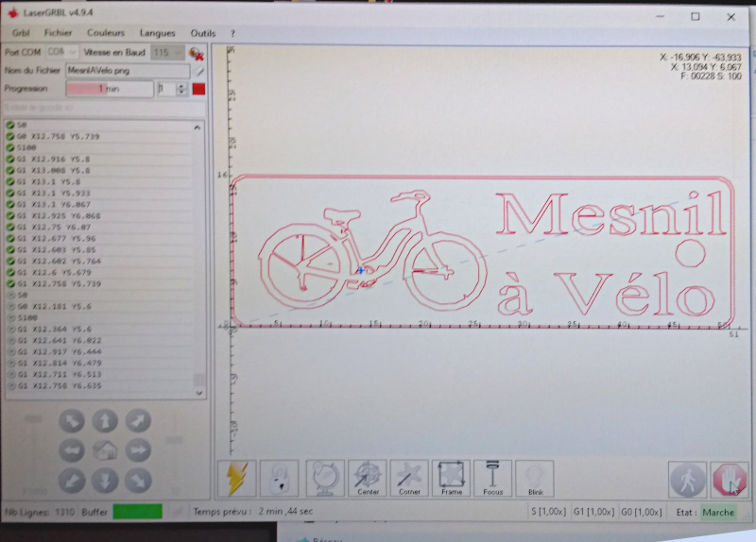Screen dimensions: 756x542
Task: Click Temps prévu 2 min, 44 sec text
Action: coord(253,511)
